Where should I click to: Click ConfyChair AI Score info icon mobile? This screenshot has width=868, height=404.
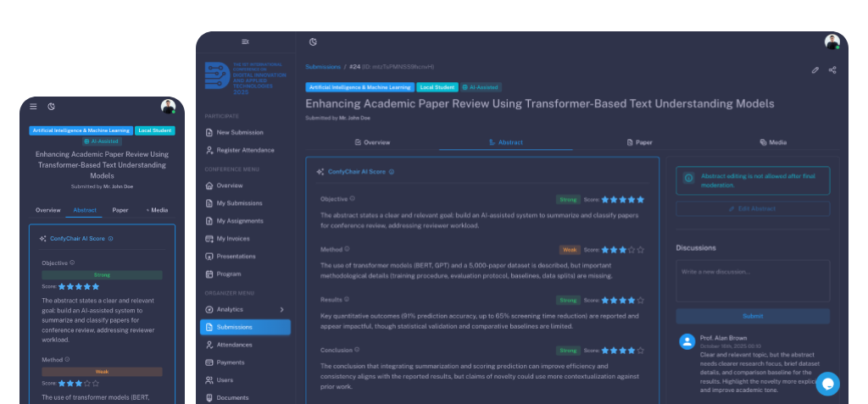[x=111, y=239]
